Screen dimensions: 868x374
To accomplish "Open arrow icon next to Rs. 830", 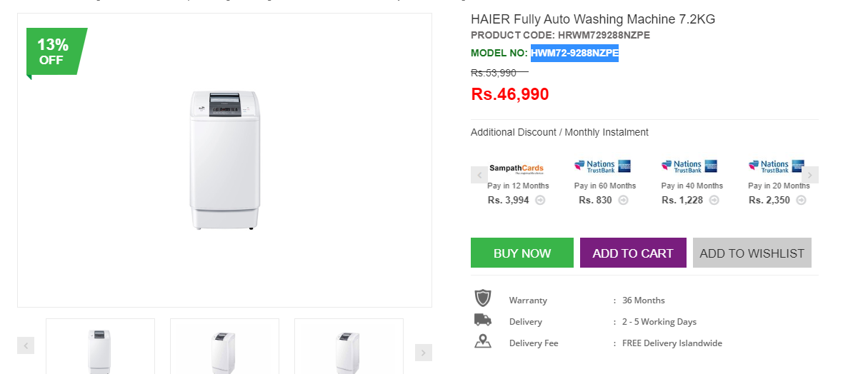I will coord(623,201).
